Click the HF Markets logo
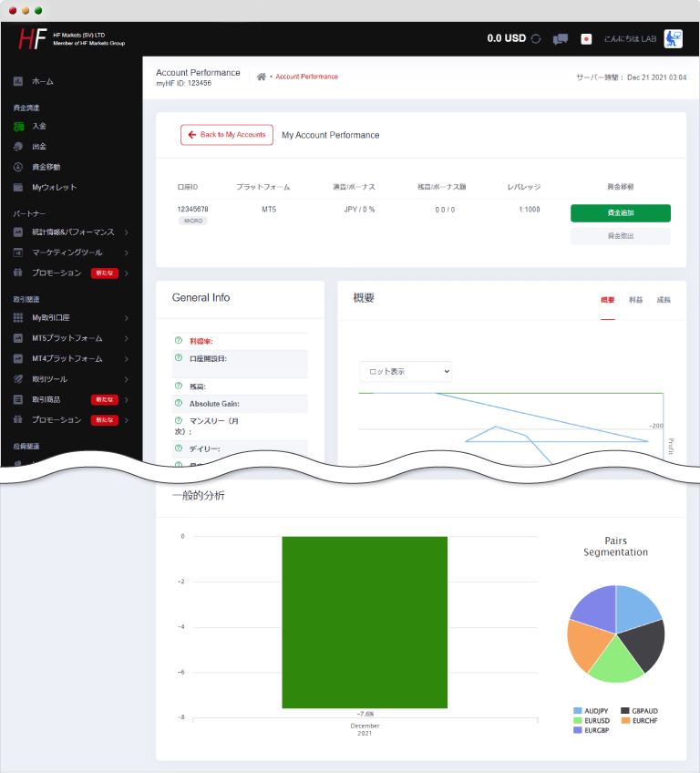 tap(33, 39)
